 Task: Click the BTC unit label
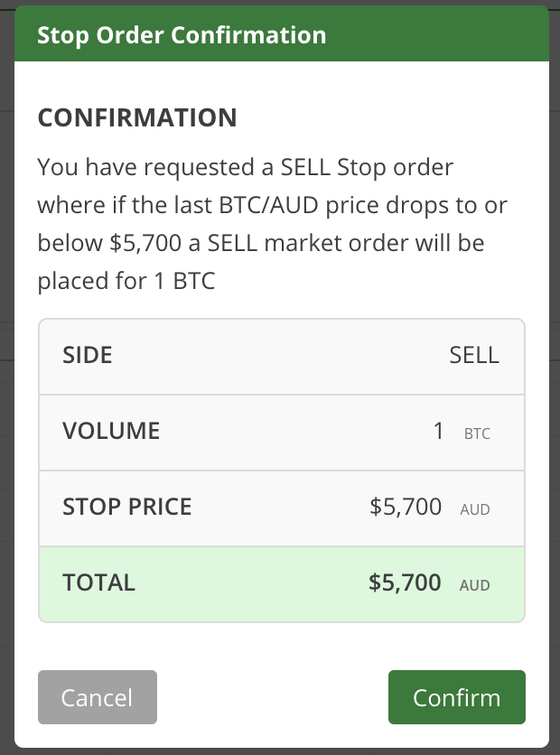(x=477, y=433)
